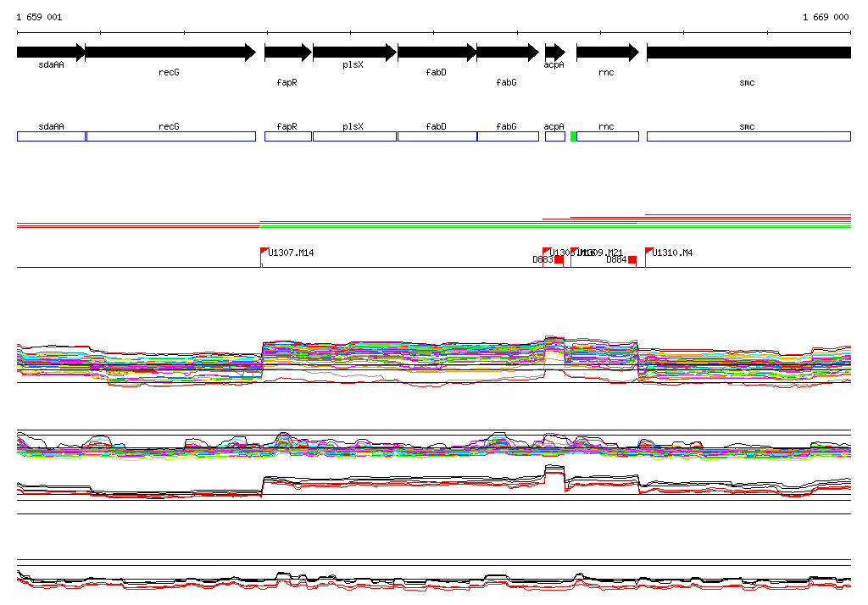Click the start coordinate 1 659 001

pos(39,17)
